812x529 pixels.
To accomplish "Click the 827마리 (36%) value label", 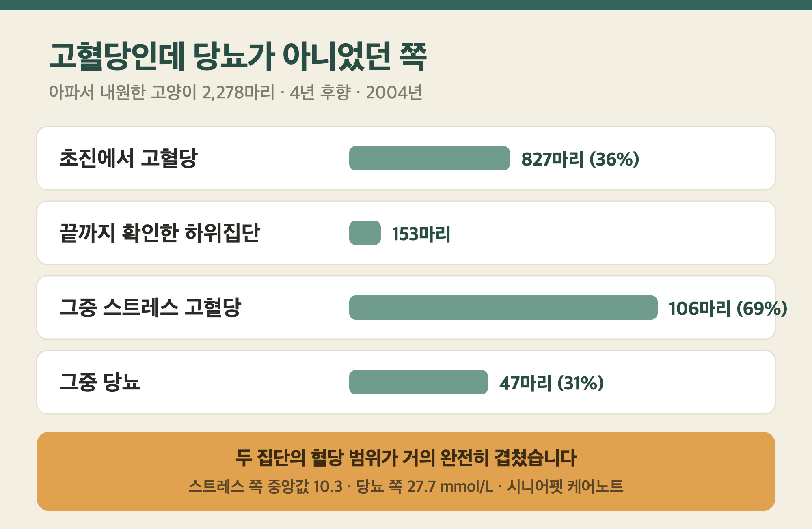I will point(580,159).
